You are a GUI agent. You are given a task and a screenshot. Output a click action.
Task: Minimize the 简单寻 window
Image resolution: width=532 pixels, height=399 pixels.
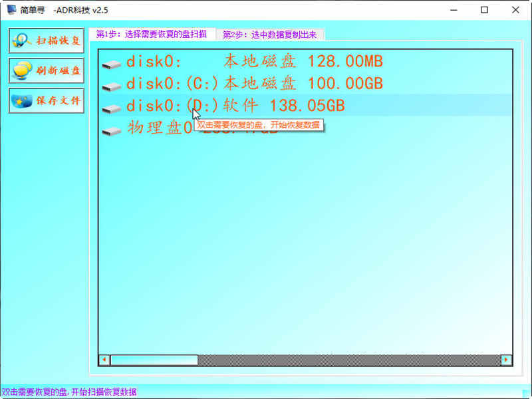click(x=454, y=10)
